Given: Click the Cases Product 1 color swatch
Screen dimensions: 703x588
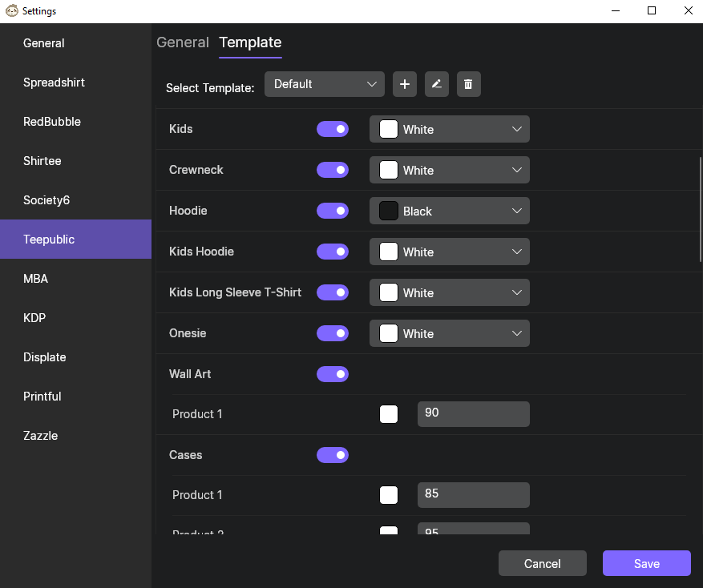Looking at the screenshot, I should tap(389, 495).
